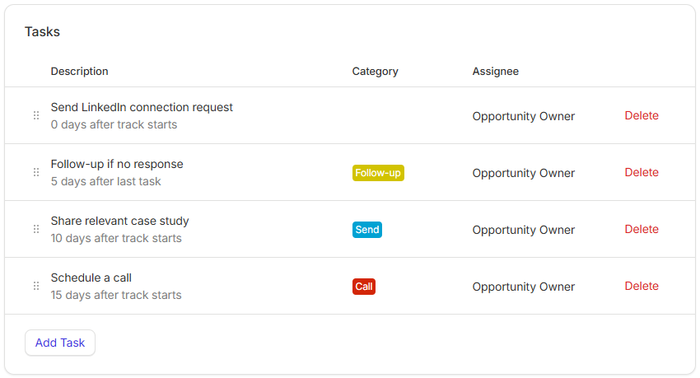Click Opportunity Owner assignee for LinkedIn task
The height and width of the screenshot is (378, 700).
[x=523, y=116]
